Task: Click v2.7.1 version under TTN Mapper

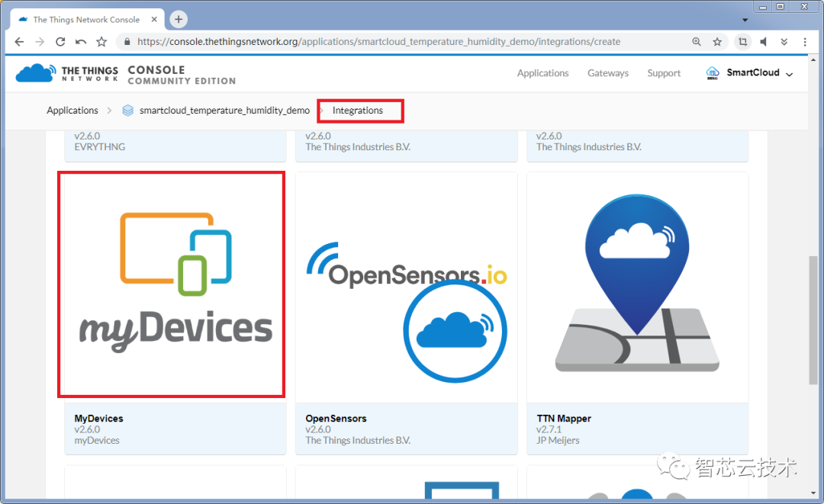Action: (549, 429)
